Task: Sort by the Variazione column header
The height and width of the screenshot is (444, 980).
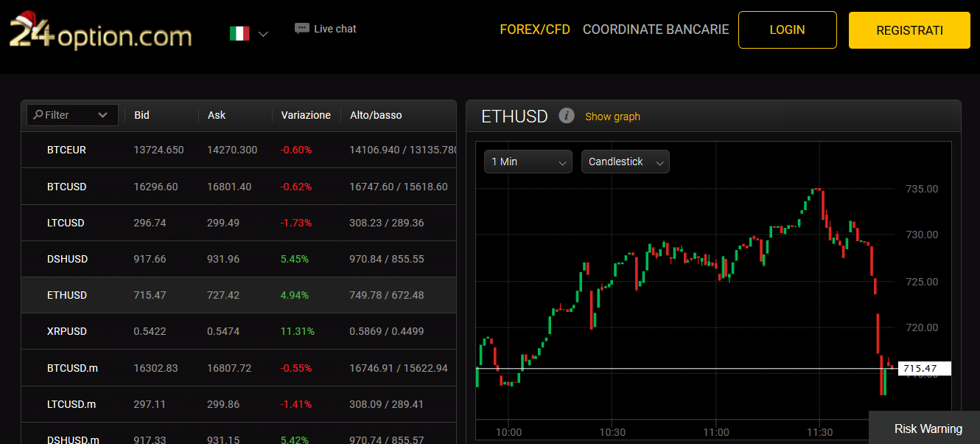Action: (306, 115)
